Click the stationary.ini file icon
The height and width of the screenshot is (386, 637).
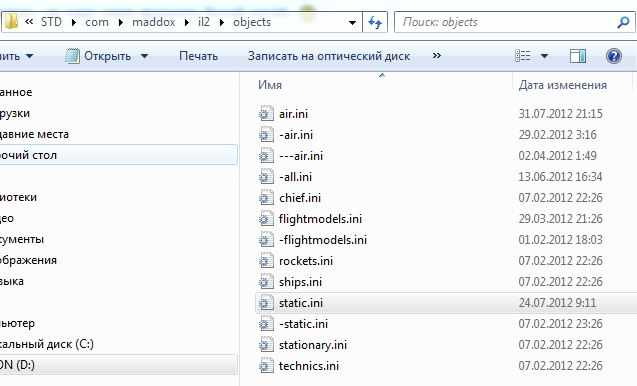(x=266, y=345)
